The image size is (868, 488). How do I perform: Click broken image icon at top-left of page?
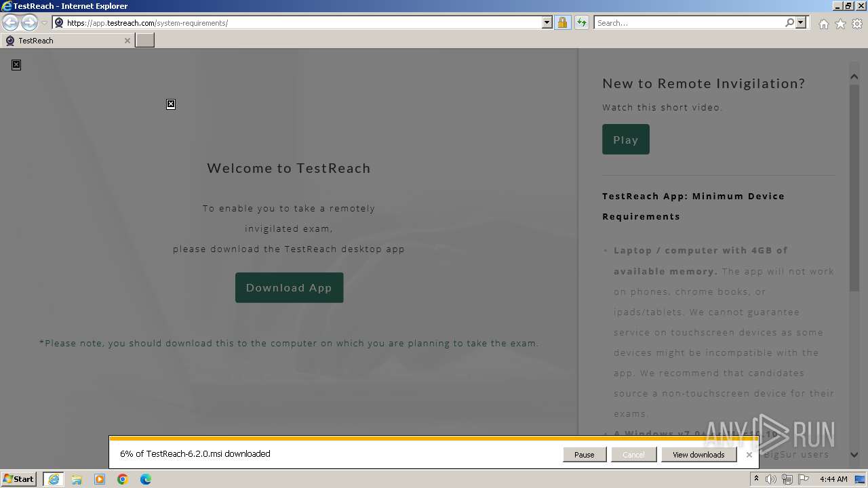tap(16, 64)
